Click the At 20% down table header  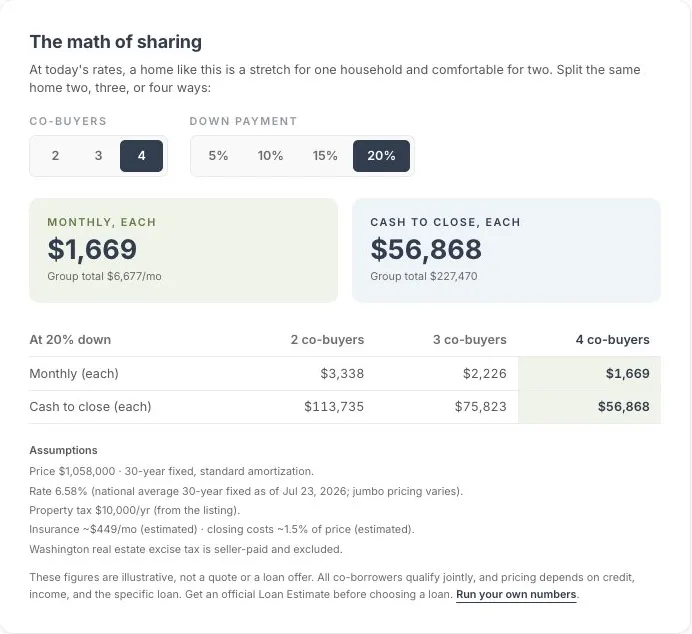(x=70, y=340)
